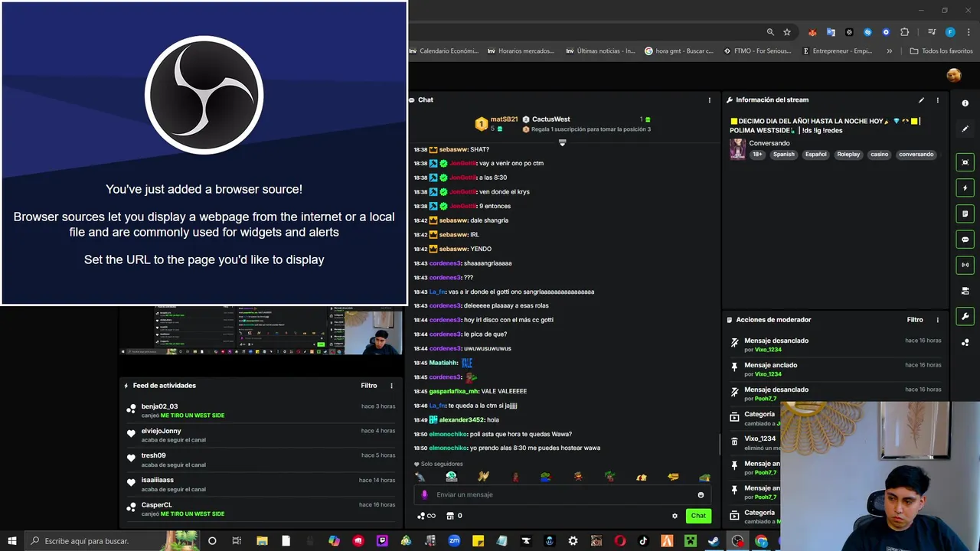Expand the gift leaderboard arrow under matSB21

point(562,143)
